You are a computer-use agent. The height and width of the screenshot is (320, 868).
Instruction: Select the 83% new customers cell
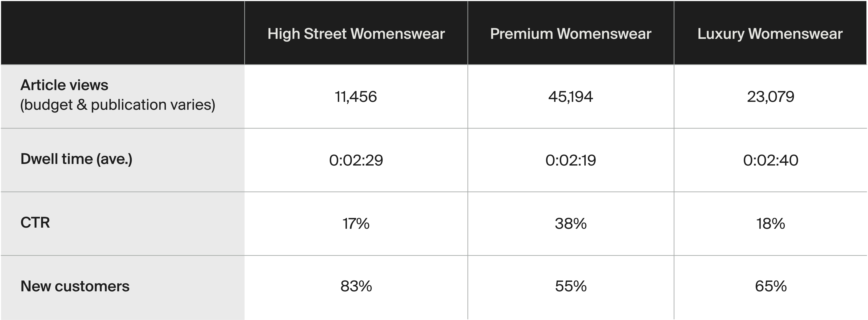(356, 286)
